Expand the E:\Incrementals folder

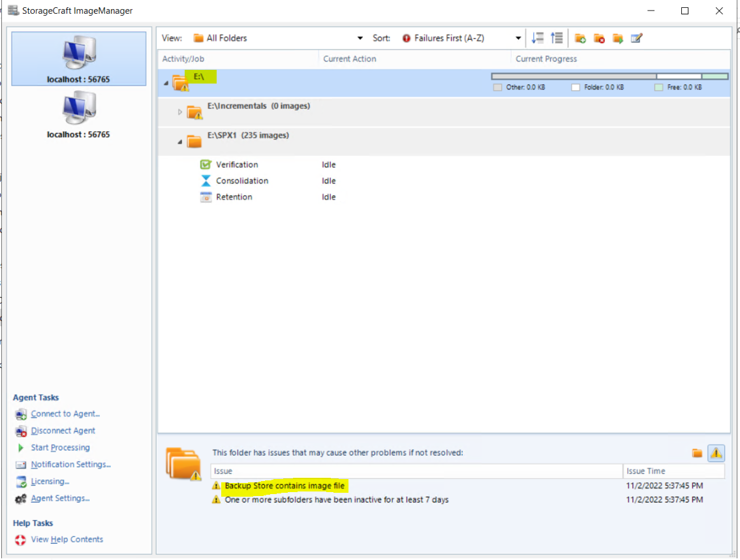point(181,112)
